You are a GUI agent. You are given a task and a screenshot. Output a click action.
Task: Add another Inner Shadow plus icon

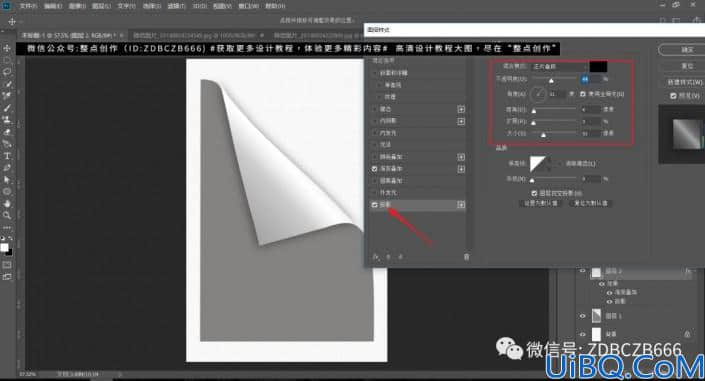[461, 121]
